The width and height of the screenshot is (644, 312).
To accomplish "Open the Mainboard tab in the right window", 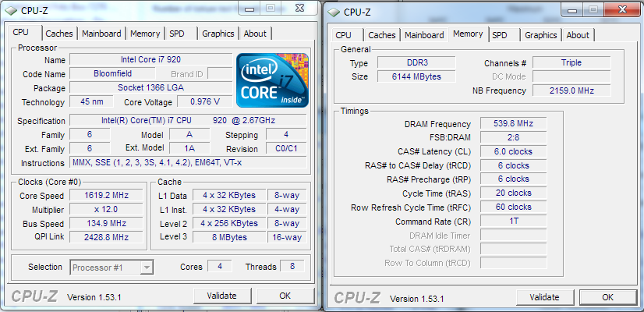I will point(424,35).
